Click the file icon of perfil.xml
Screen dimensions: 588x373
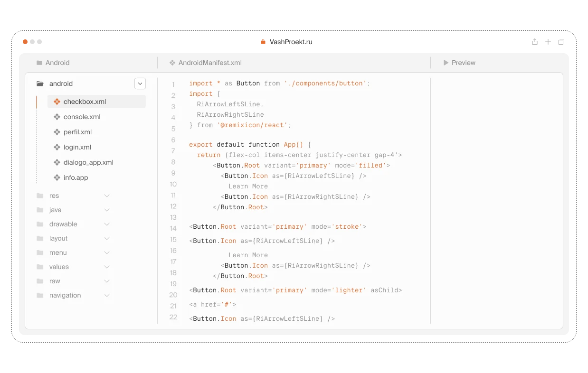point(57,132)
